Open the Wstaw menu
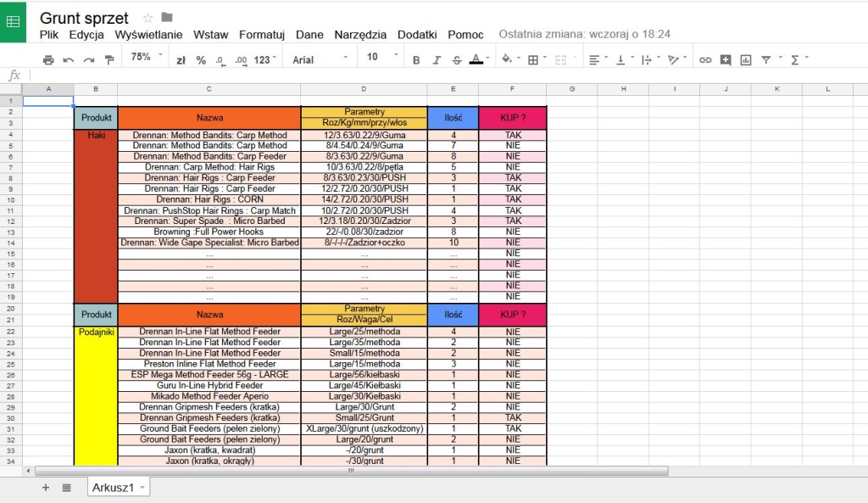Viewport: 868px width, 503px height. [x=210, y=34]
